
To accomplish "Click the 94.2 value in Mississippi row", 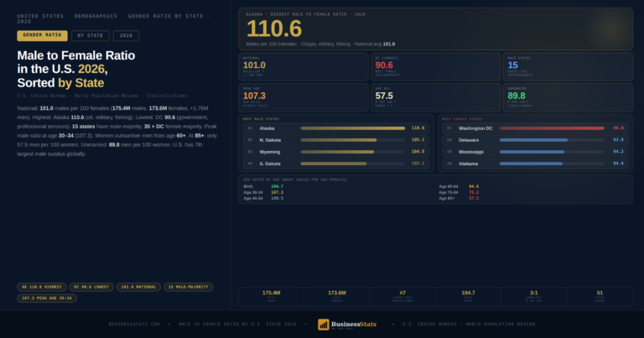I will (x=618, y=152).
